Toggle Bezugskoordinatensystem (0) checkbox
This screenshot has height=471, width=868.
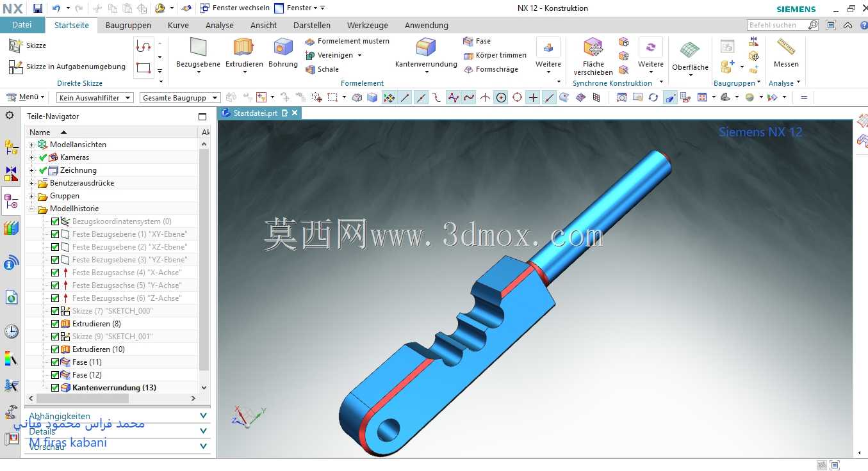[x=55, y=221]
